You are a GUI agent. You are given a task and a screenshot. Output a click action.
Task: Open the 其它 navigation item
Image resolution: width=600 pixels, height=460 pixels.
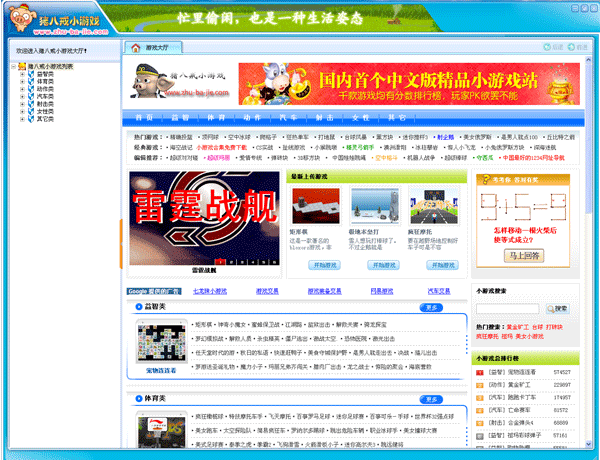click(397, 118)
